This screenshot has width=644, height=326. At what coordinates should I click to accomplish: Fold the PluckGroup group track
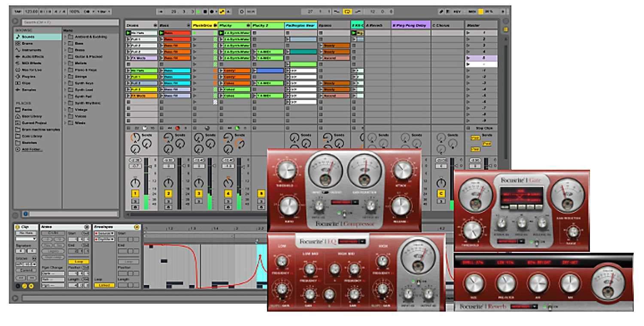point(215,25)
